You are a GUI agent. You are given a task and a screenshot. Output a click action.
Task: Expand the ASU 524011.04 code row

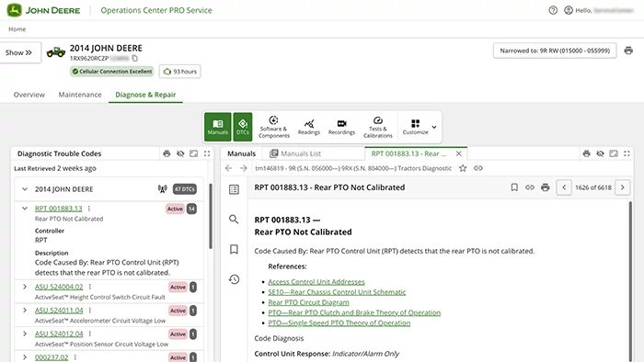[25, 311]
